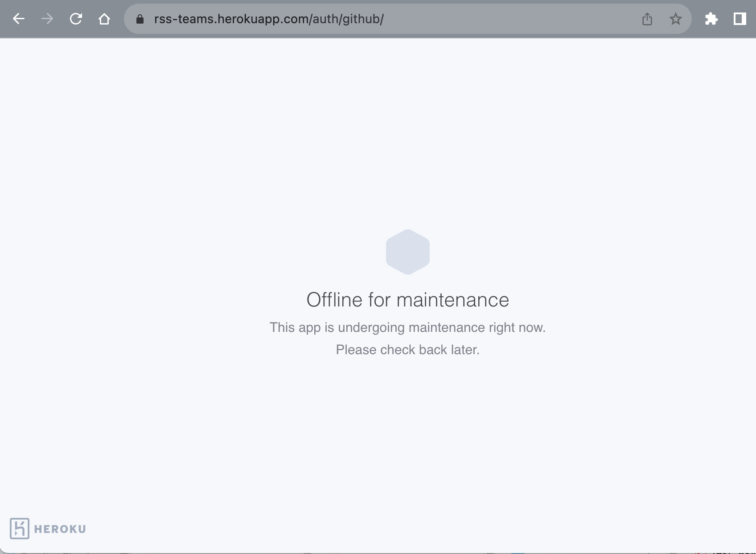Share the current page
This screenshot has width=756, height=554.
647,19
